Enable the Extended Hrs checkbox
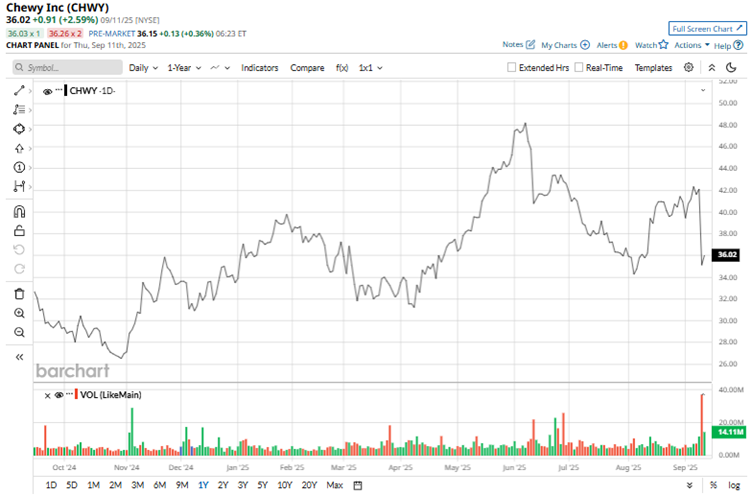 (x=512, y=68)
